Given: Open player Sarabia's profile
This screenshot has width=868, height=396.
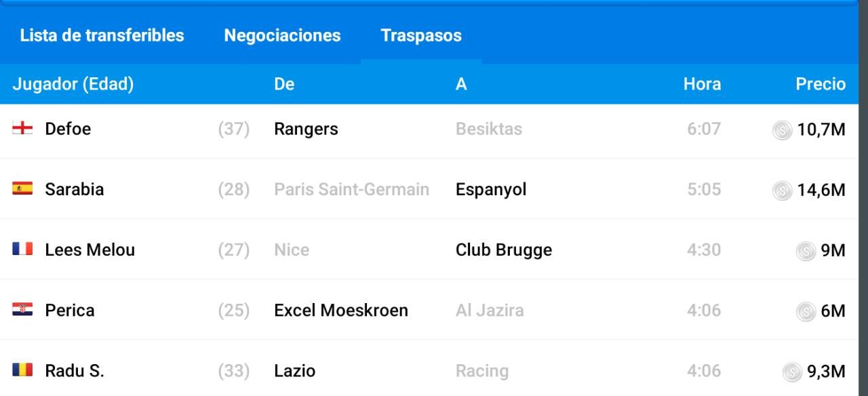Looking at the screenshot, I should click(75, 189).
